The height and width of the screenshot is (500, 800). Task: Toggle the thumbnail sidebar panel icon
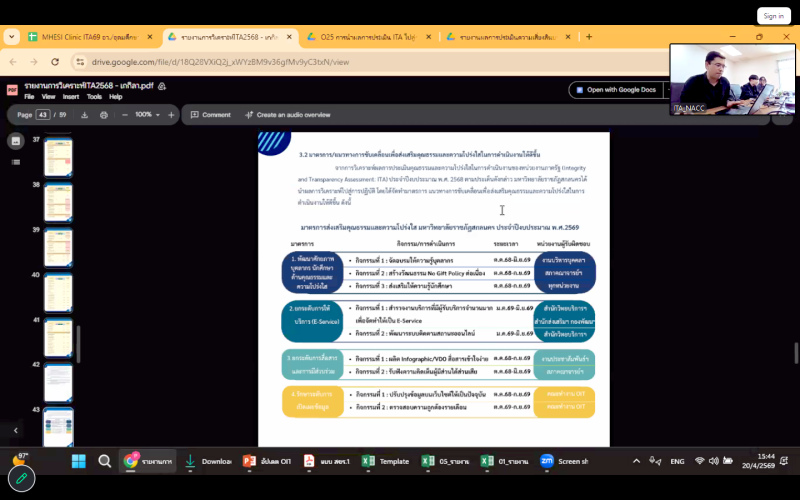coord(16,141)
